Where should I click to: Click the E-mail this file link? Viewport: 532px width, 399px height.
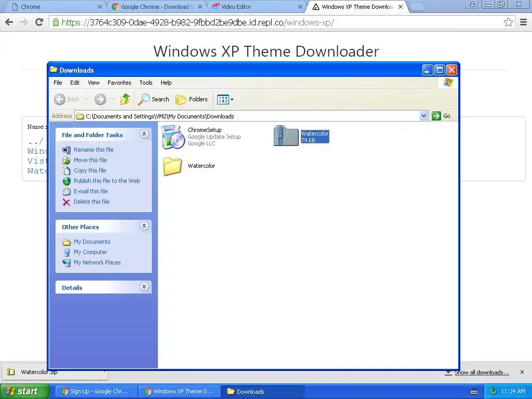point(90,191)
